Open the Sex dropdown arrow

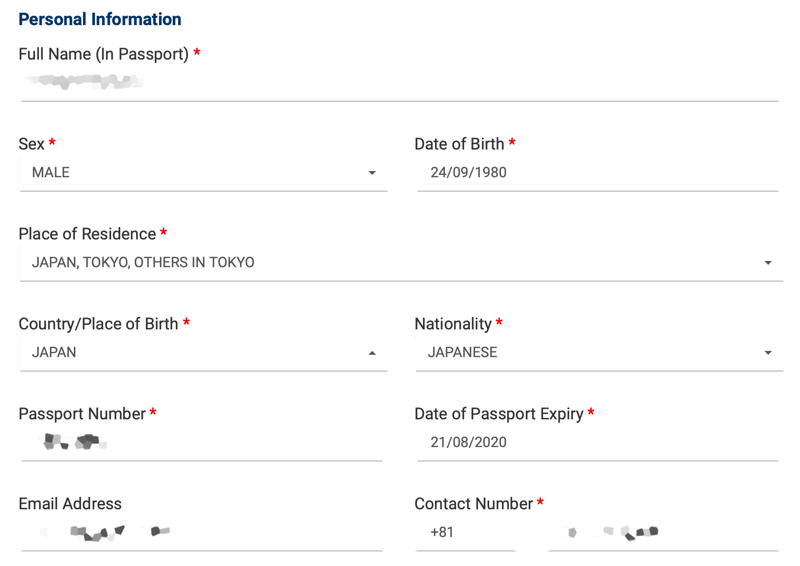click(372, 173)
